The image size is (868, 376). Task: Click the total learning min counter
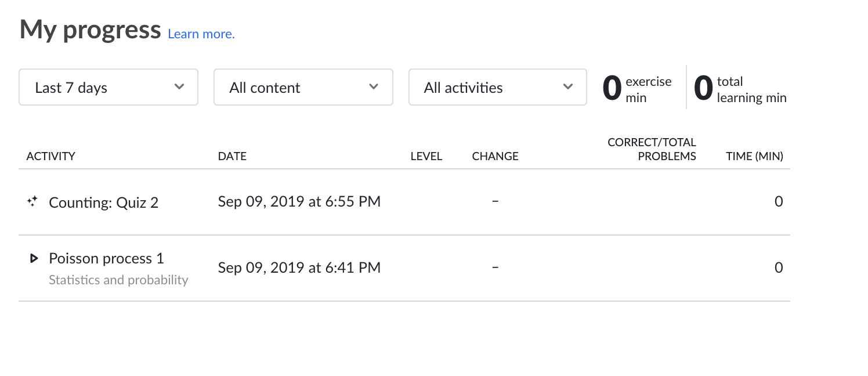740,89
